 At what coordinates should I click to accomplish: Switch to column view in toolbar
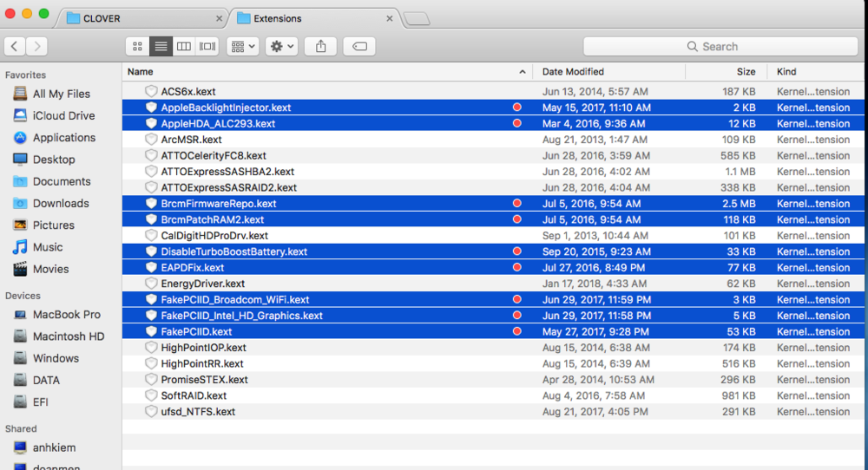click(184, 46)
